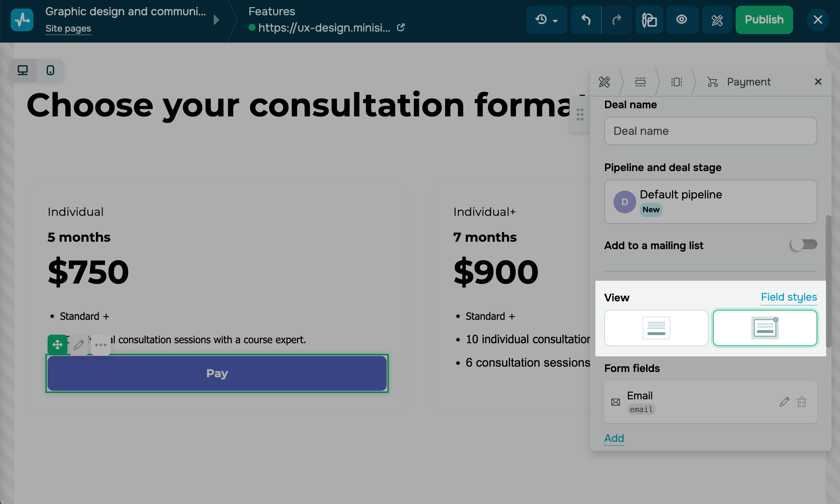The height and width of the screenshot is (504, 840).
Task: Click the undo arrow in top toolbar
Action: pyautogui.click(x=586, y=20)
